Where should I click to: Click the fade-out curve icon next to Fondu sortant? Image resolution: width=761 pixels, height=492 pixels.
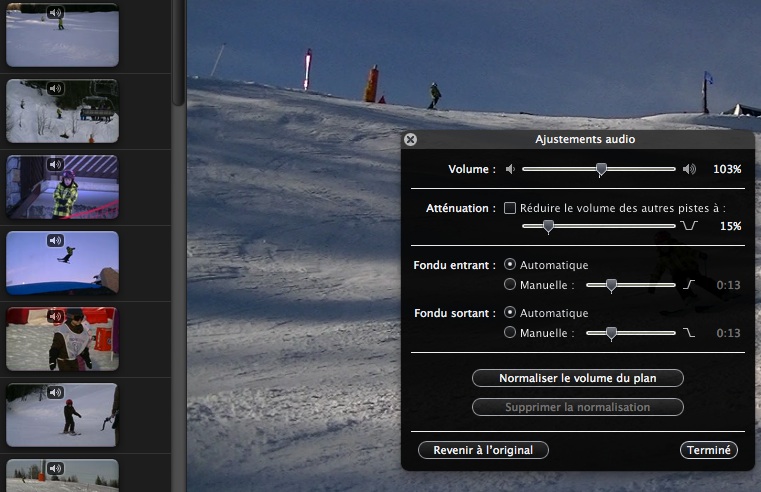[x=689, y=332]
